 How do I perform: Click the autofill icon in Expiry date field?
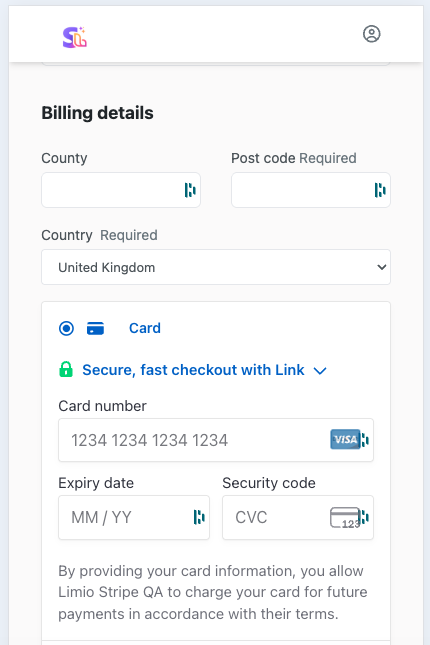click(199, 517)
